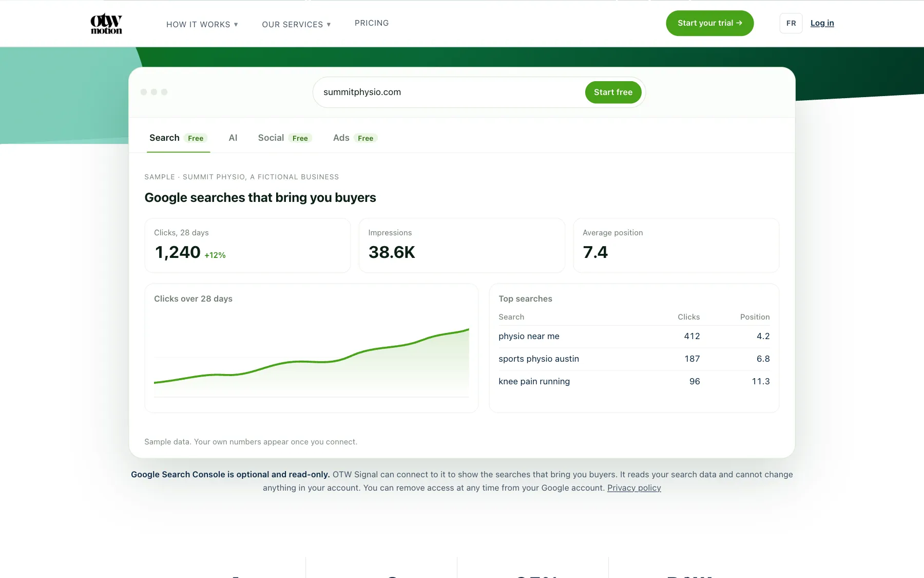The height and width of the screenshot is (578, 924).
Task: Select the Search tab
Action: pyautogui.click(x=178, y=138)
